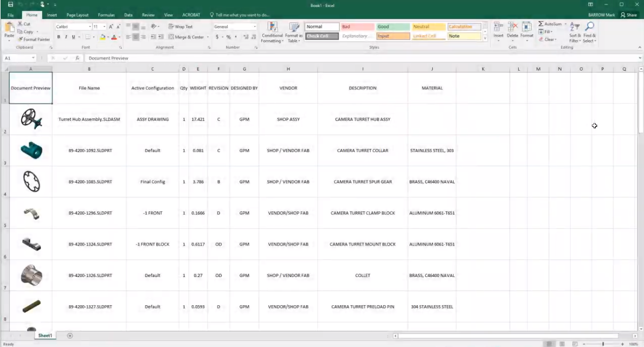The image size is (644, 347).
Task: Expand the cell styles gallery More arrow
Action: point(485,38)
